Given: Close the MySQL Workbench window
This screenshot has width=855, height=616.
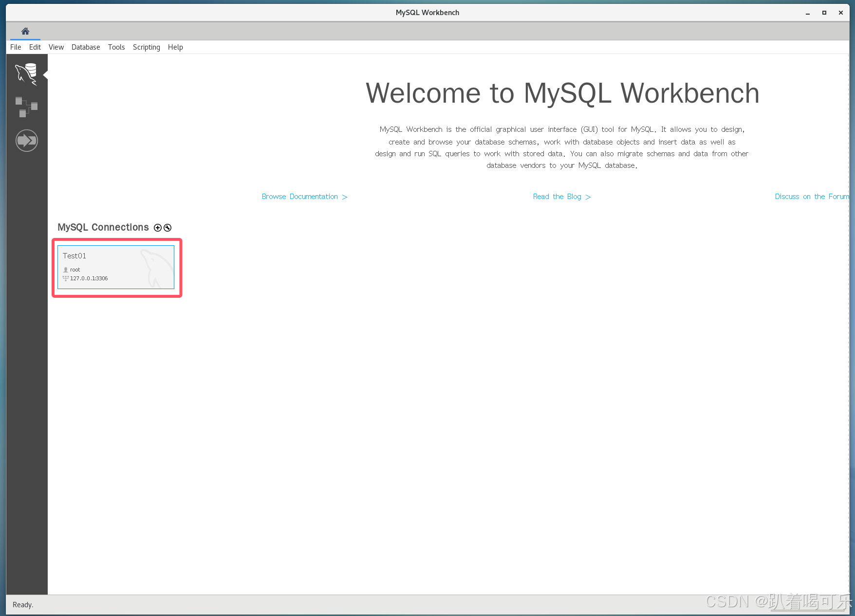Looking at the screenshot, I should click(841, 13).
